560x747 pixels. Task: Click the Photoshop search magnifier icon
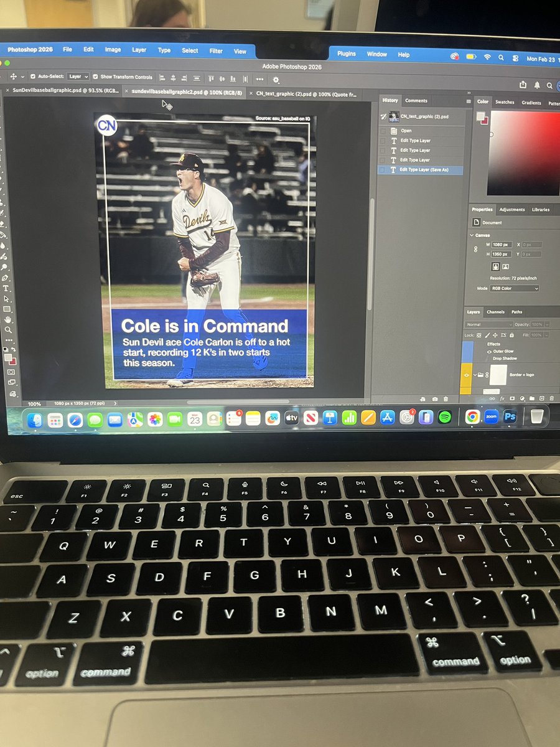pos(549,85)
